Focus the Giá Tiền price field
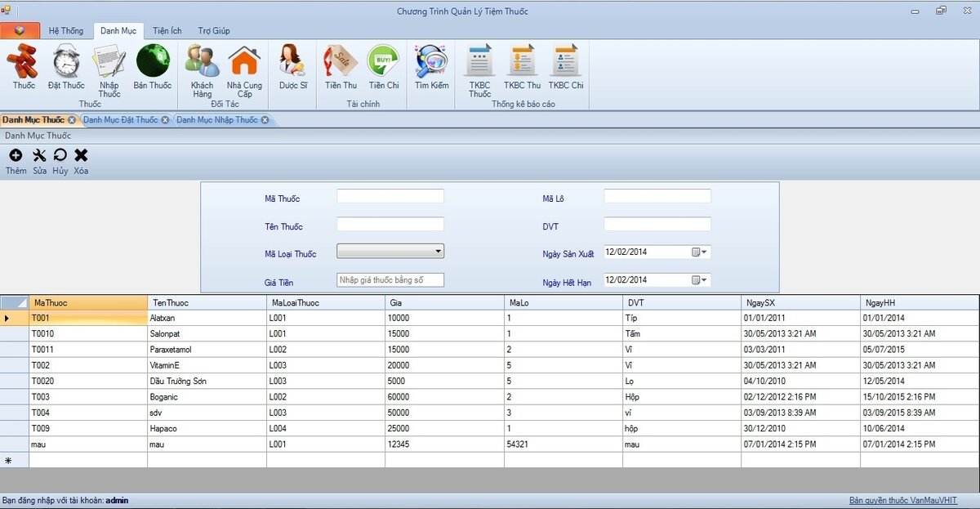This screenshot has height=509, width=980. point(390,279)
